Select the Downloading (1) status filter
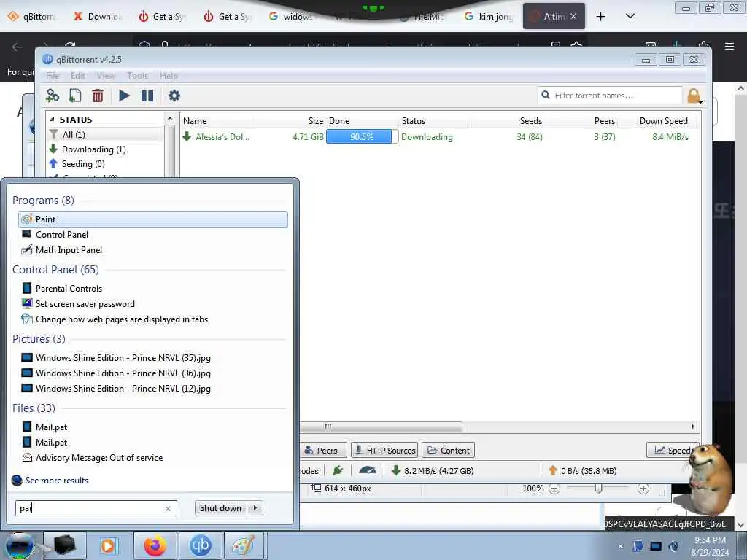This screenshot has height=560, width=747. click(x=94, y=149)
